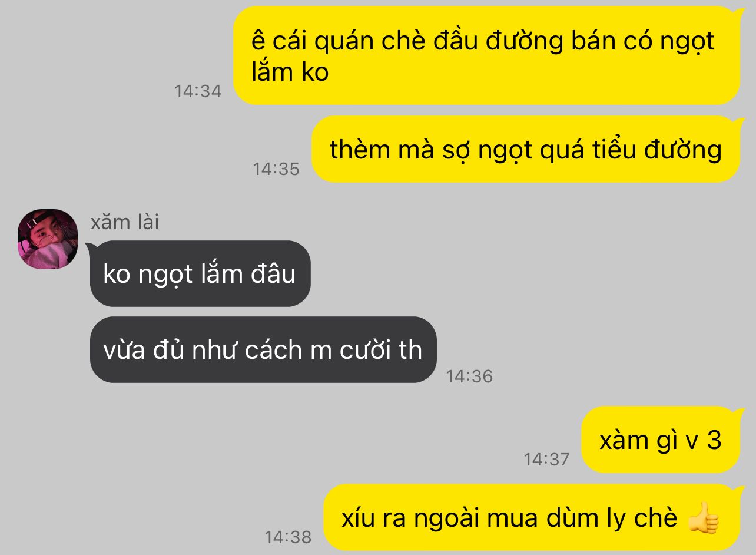756x555 pixels.
Task: Click the 14:35 timestamp
Action: pos(276,169)
